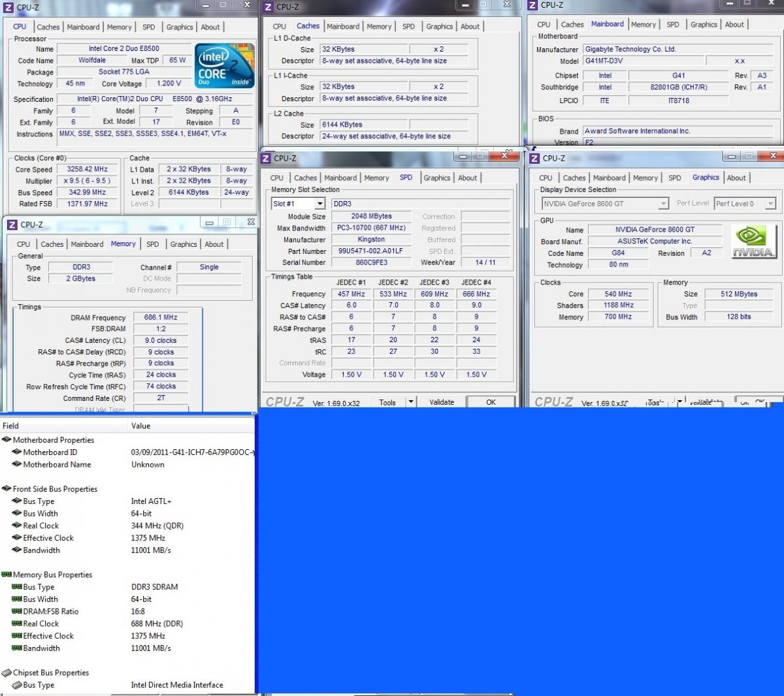Viewport: 784px width, 696px height.
Task: Click the BIOS Brand "Award Software International Inc."
Action: pos(678,131)
